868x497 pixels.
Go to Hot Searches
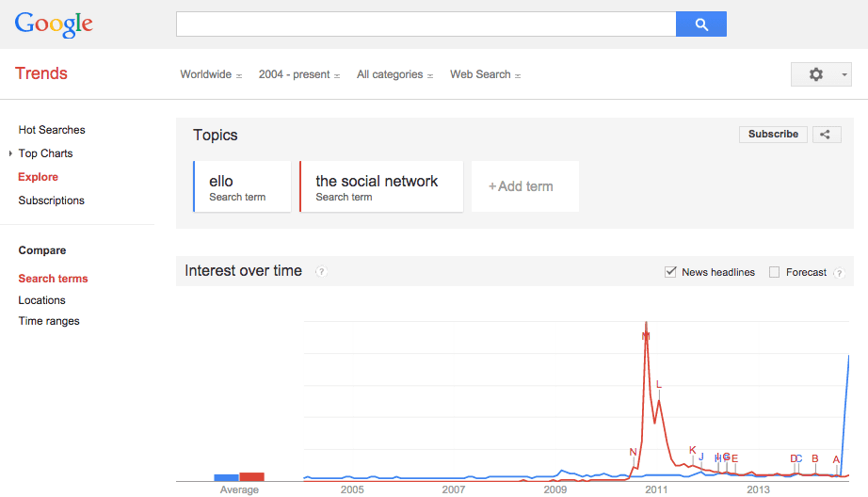click(x=52, y=130)
